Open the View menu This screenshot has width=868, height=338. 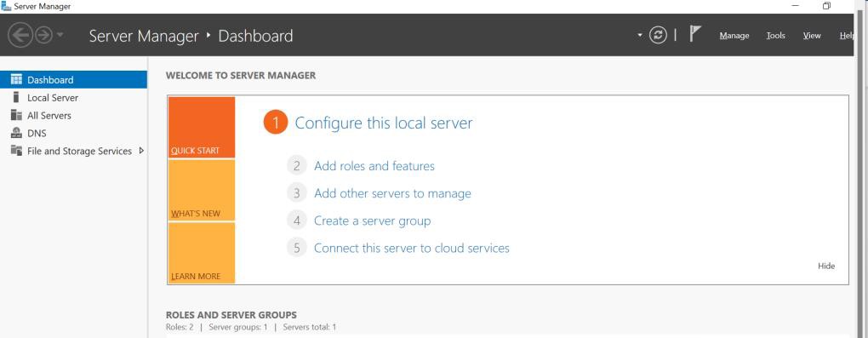click(x=812, y=36)
